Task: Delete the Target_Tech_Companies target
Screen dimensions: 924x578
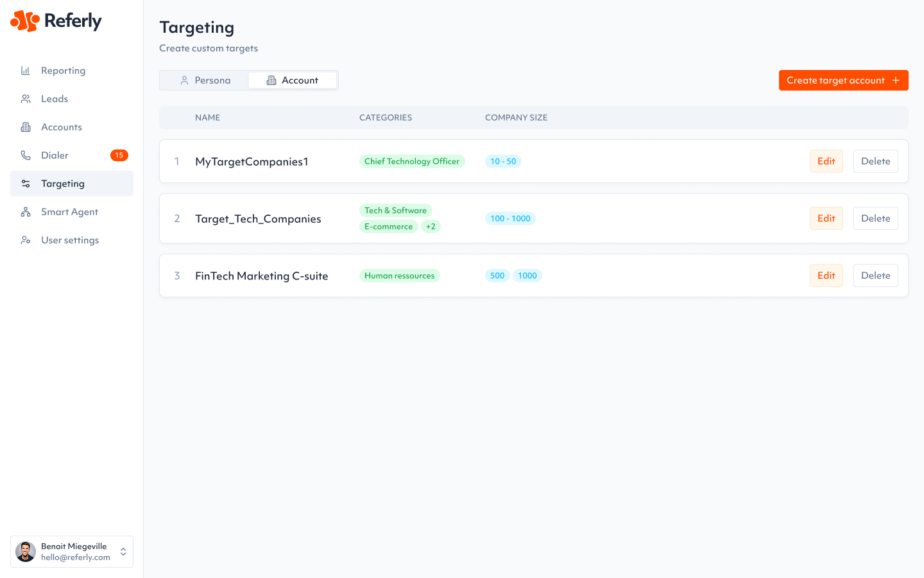Action: point(875,218)
